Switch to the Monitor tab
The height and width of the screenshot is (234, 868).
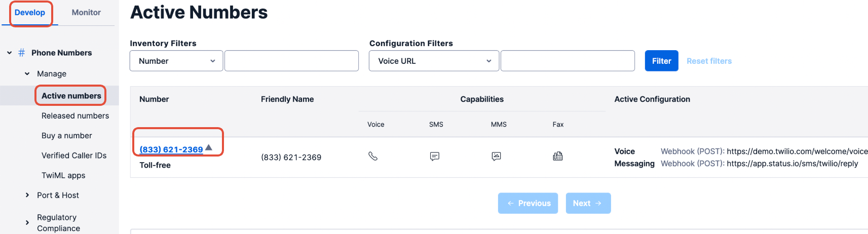(x=86, y=13)
